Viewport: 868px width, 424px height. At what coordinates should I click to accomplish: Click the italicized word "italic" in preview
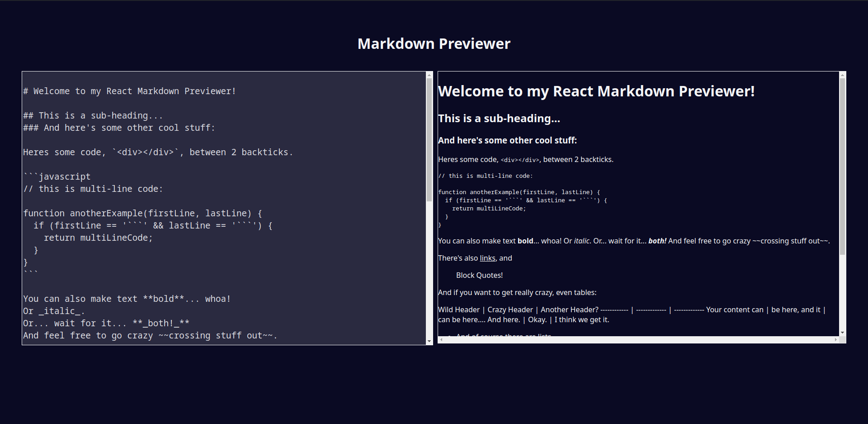click(581, 241)
